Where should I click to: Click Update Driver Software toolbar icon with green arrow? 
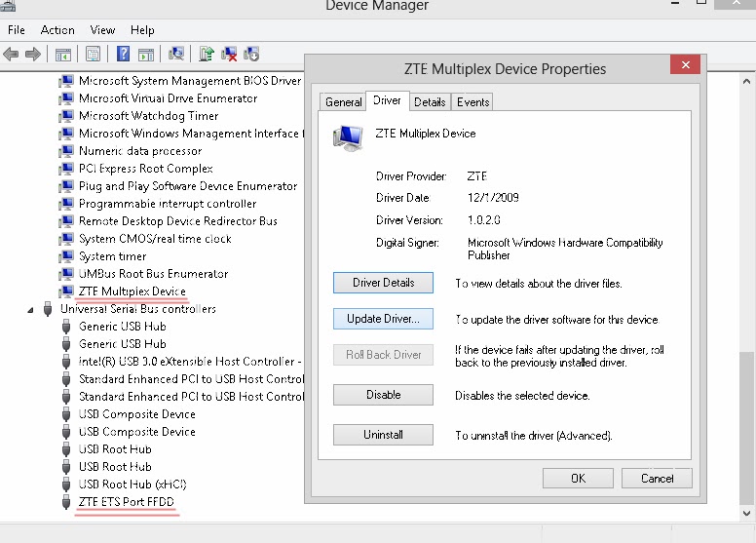(207, 54)
